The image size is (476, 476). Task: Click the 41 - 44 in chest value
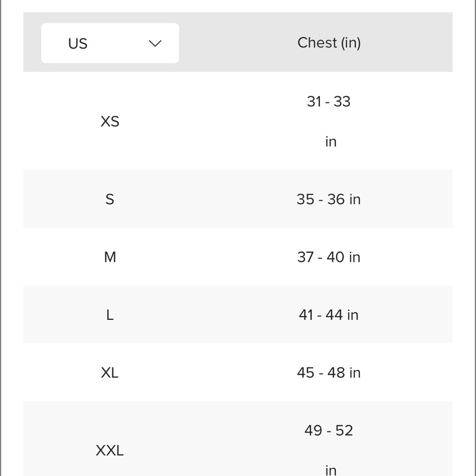click(x=329, y=315)
